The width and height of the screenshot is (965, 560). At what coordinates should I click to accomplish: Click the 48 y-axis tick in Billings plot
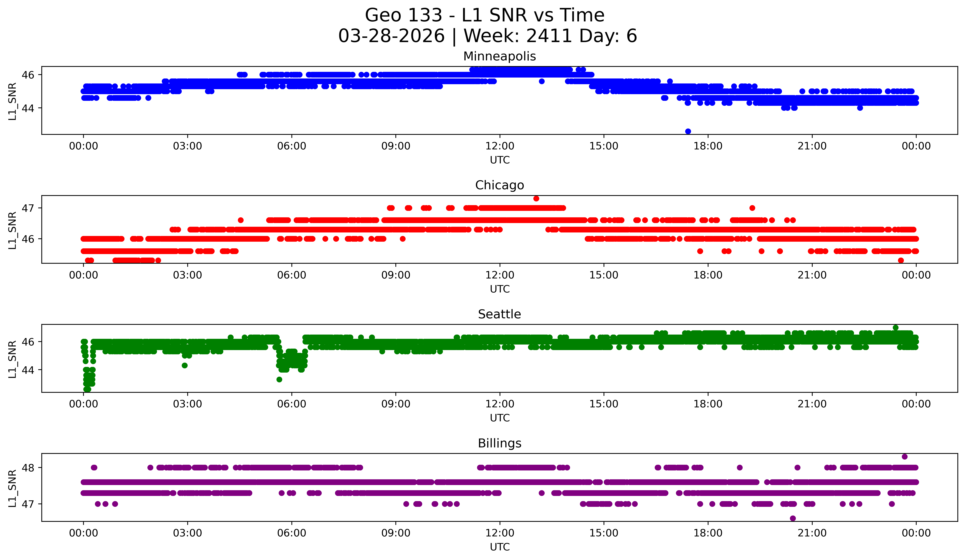coord(28,468)
